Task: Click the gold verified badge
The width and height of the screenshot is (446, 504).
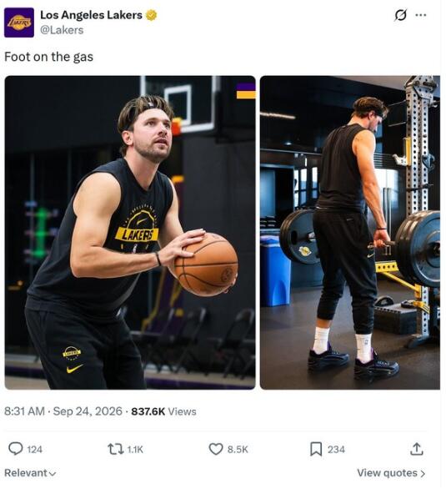Action: point(151,15)
